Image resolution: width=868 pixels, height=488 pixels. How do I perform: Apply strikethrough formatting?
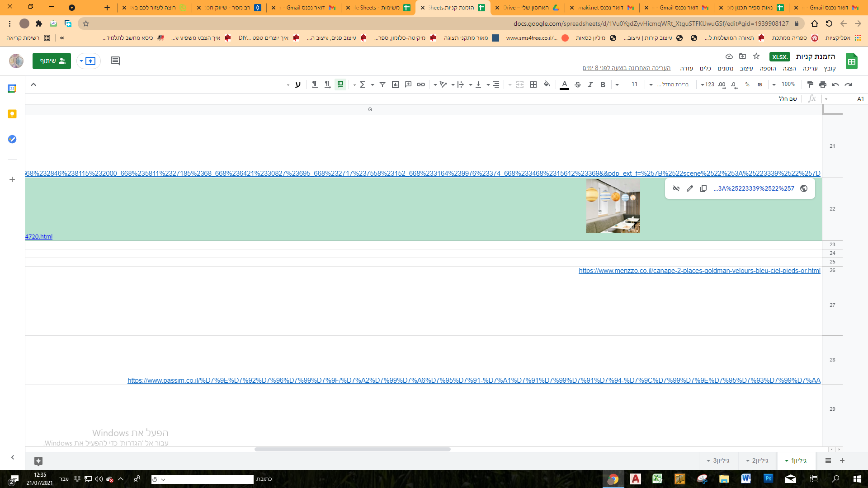577,84
